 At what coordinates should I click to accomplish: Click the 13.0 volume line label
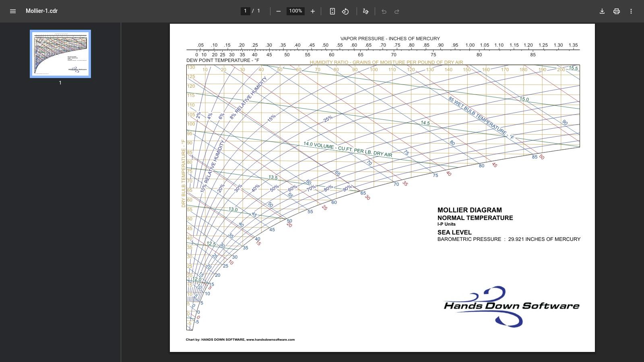tap(233, 210)
